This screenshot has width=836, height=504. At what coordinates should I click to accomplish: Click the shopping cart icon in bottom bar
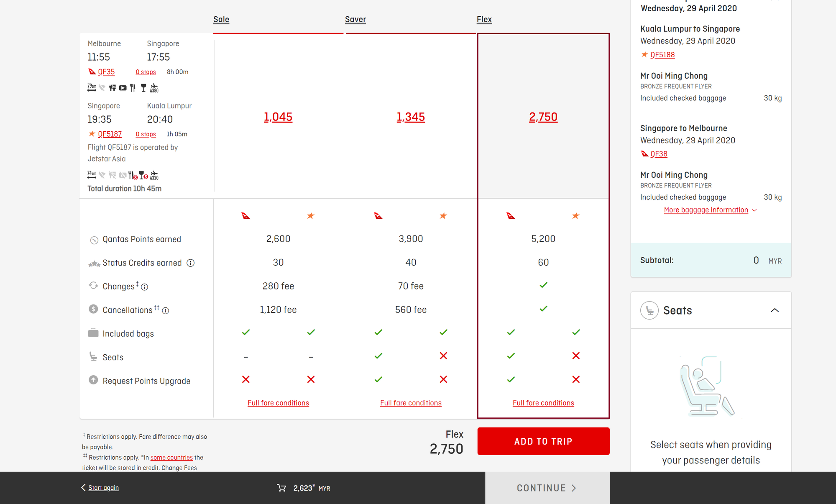point(281,488)
